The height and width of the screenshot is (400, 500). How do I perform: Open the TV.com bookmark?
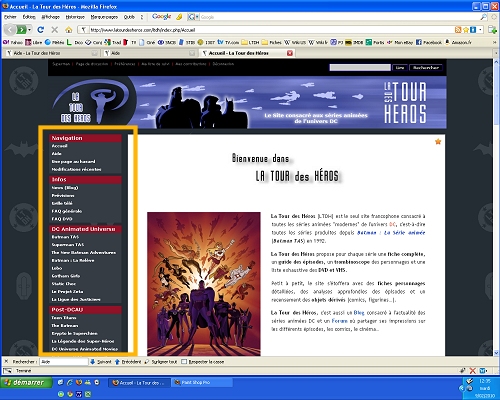coord(228,42)
